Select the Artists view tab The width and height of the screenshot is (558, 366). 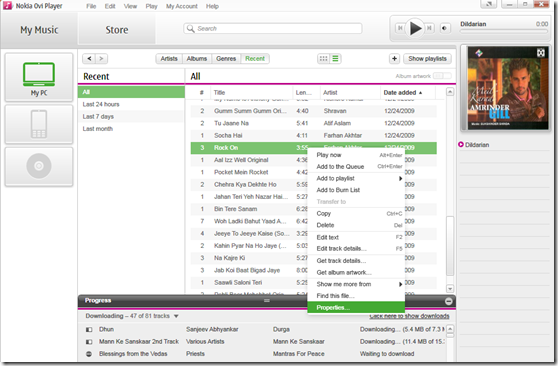[169, 58]
